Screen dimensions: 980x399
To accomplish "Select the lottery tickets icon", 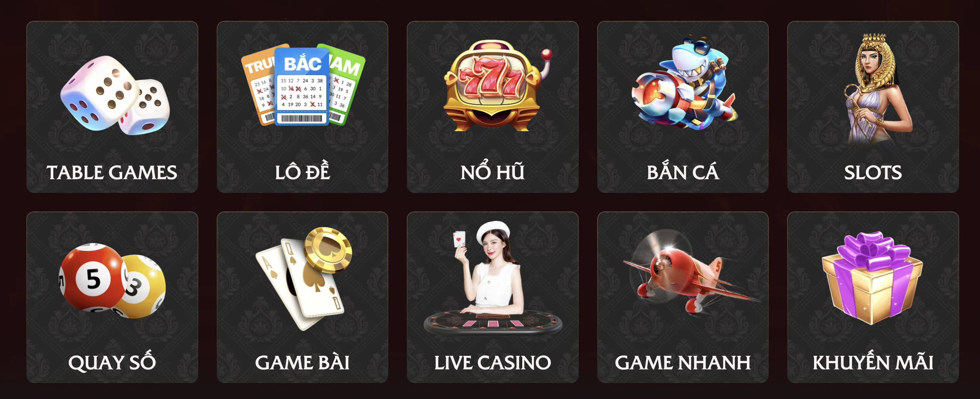I will [x=303, y=85].
